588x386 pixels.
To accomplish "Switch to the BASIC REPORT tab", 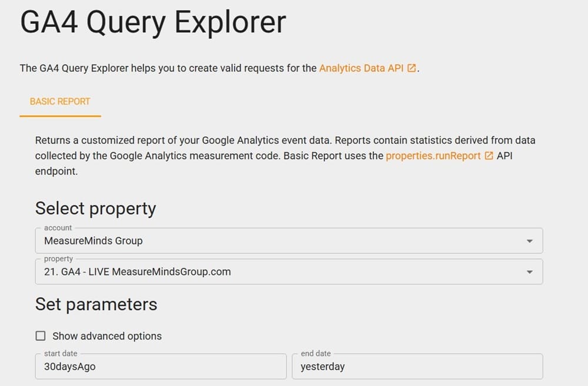I will pyautogui.click(x=60, y=102).
